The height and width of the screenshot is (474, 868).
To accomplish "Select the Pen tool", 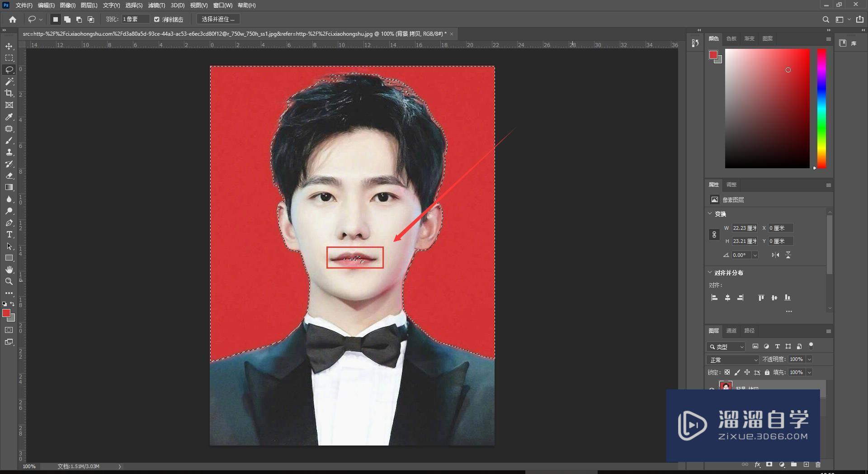I will tap(9, 223).
